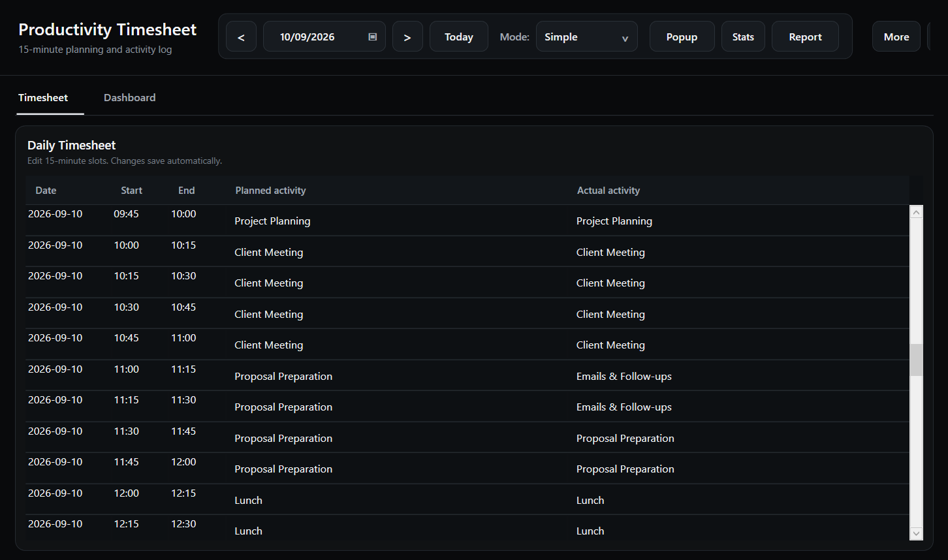The height and width of the screenshot is (560, 948).
Task: Go to previous day with the "<" arrow
Action: pyautogui.click(x=241, y=37)
